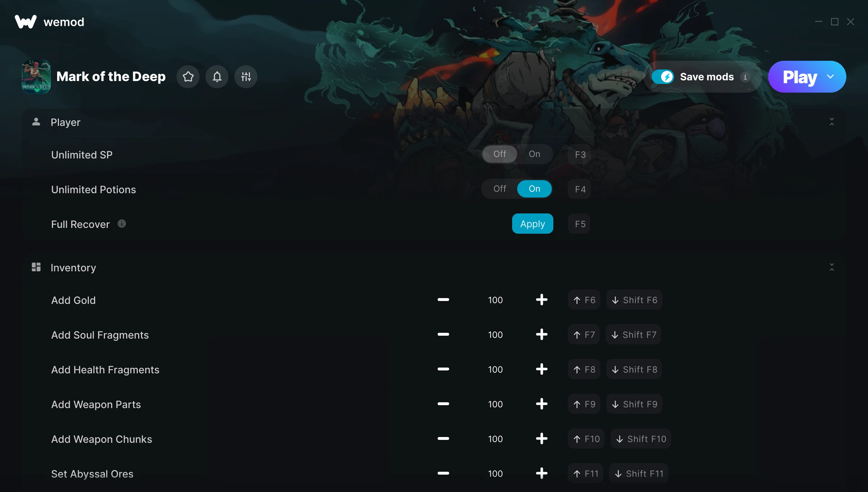This screenshot has height=492, width=868.
Task: Click the F6 increase hotkey for Add Gold
Action: click(584, 300)
